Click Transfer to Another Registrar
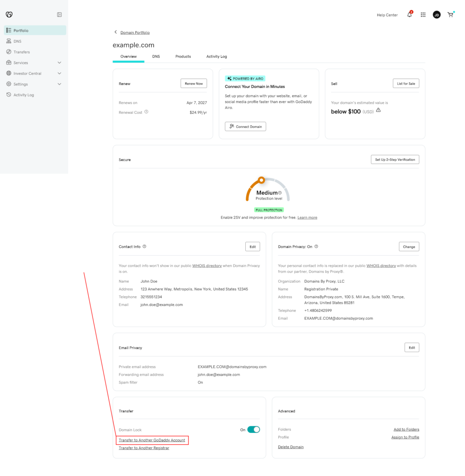The image size is (465, 476). (x=144, y=448)
